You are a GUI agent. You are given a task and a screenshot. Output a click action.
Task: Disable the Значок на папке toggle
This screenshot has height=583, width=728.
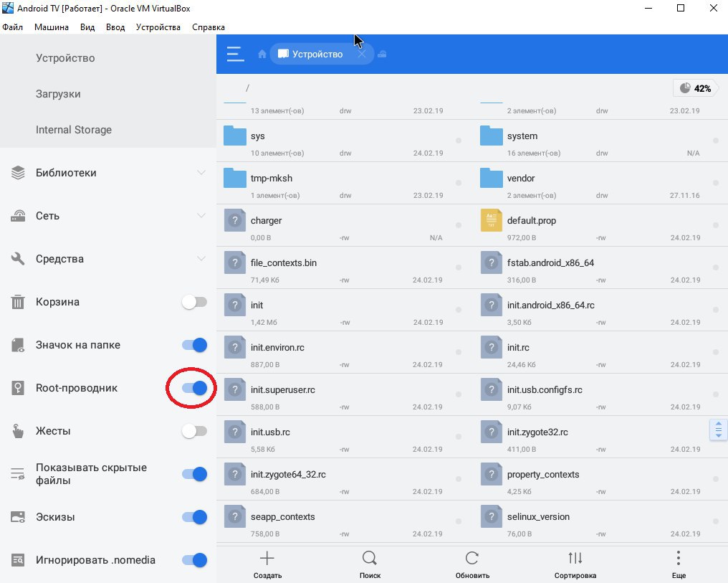pyautogui.click(x=194, y=345)
